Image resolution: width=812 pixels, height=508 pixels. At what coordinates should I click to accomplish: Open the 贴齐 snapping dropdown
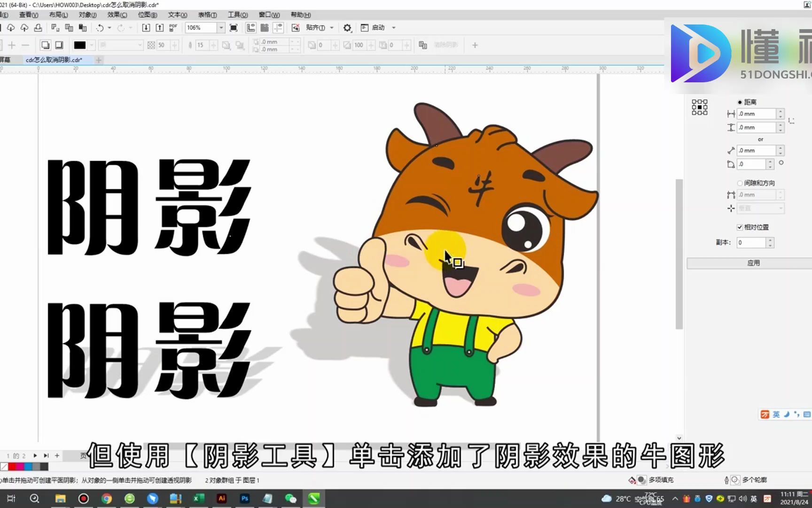[332, 28]
